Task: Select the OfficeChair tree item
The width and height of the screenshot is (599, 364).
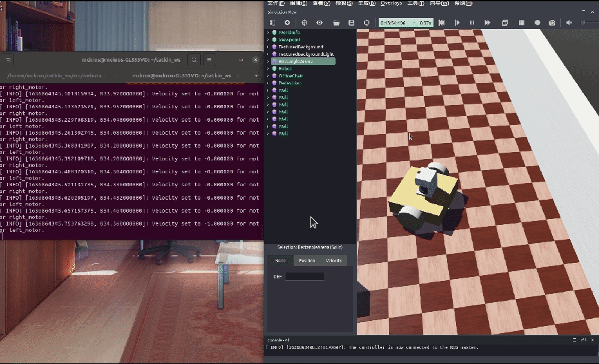Action: (287, 76)
